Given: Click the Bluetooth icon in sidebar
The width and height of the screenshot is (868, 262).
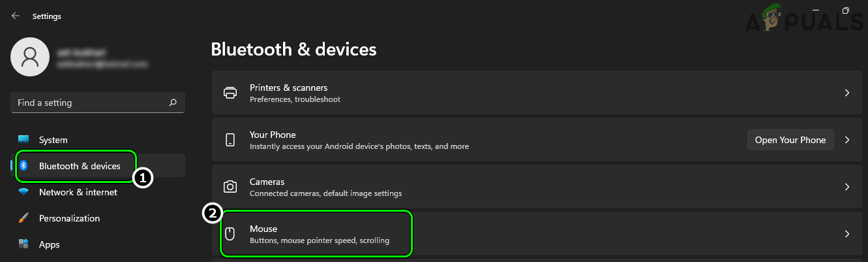Looking at the screenshot, I should [x=23, y=166].
